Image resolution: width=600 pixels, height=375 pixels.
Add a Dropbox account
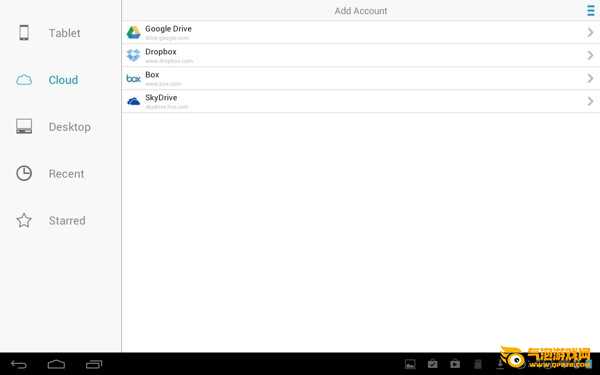click(x=361, y=55)
